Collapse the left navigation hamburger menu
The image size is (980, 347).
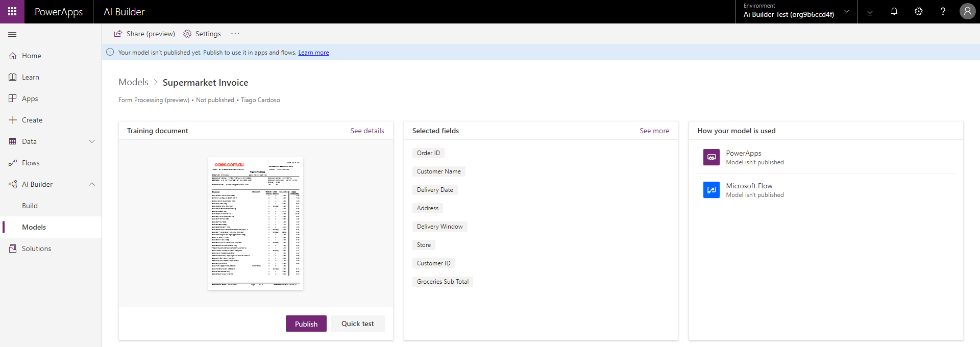(12, 34)
